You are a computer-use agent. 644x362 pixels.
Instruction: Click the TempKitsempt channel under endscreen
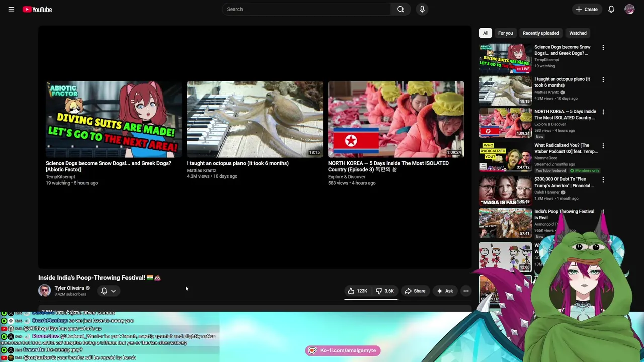tap(60, 177)
